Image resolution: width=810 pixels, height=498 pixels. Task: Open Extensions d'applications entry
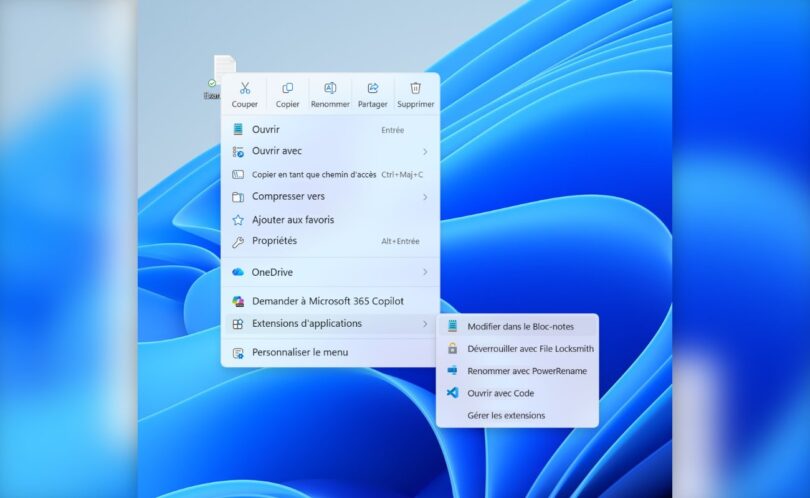point(330,324)
